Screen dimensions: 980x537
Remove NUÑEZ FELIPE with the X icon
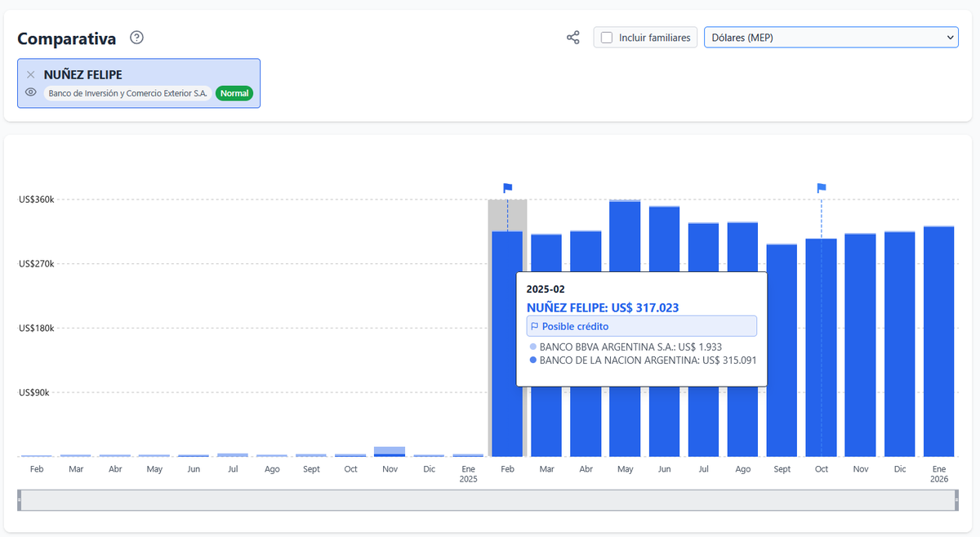tap(31, 74)
